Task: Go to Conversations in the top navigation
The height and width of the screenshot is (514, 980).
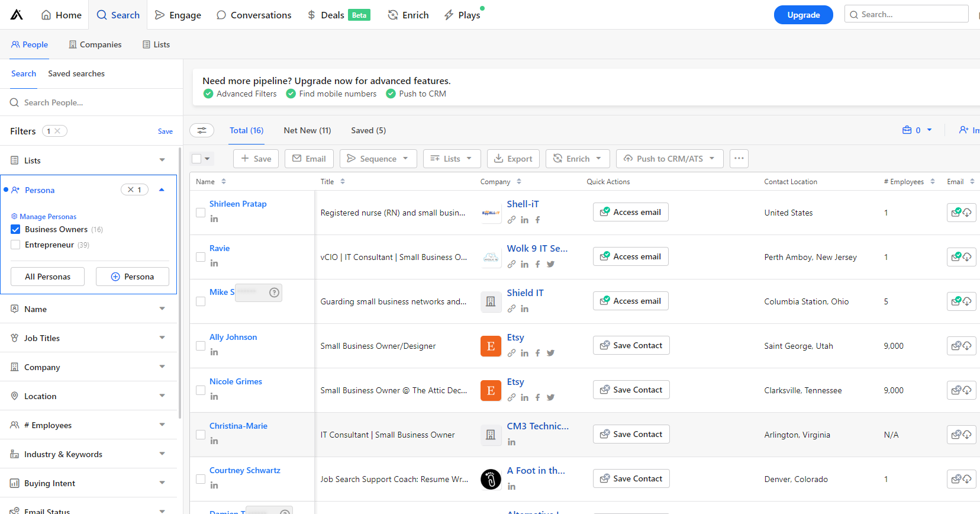Action: pos(254,15)
